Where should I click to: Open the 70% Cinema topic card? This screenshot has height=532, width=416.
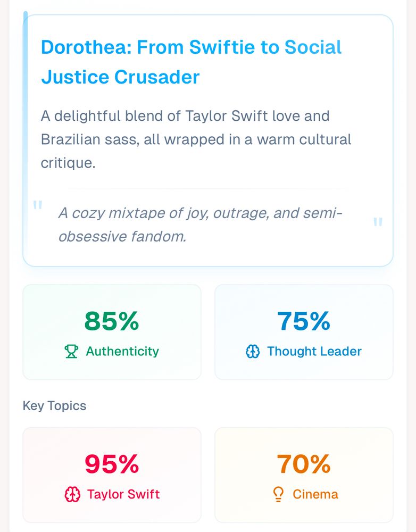(x=304, y=475)
